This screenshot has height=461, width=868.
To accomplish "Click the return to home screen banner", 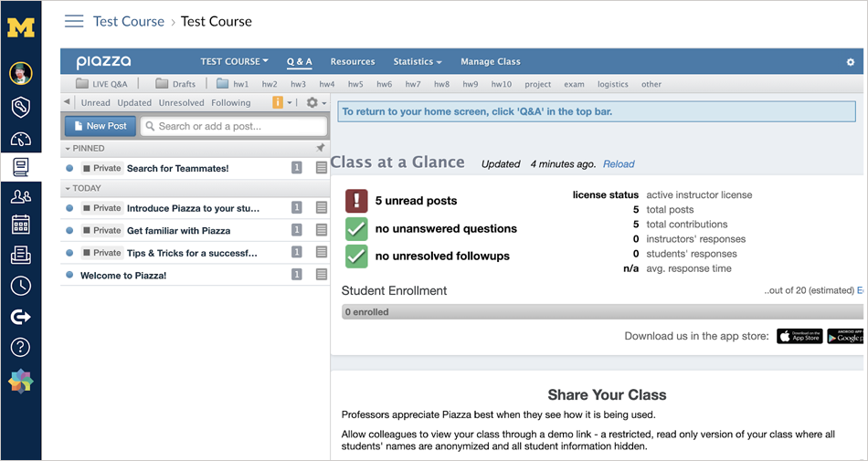I will pyautogui.click(x=597, y=111).
